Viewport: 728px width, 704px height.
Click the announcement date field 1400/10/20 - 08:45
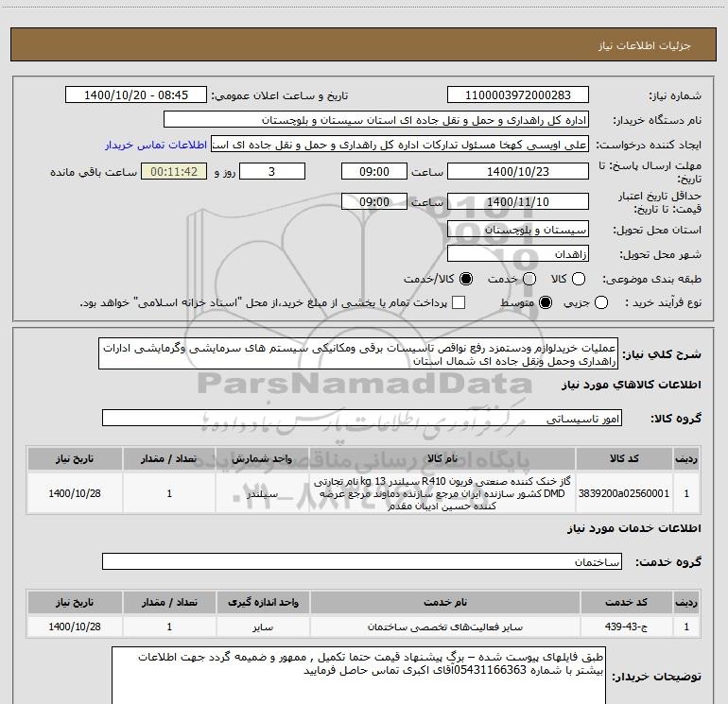click(x=136, y=95)
